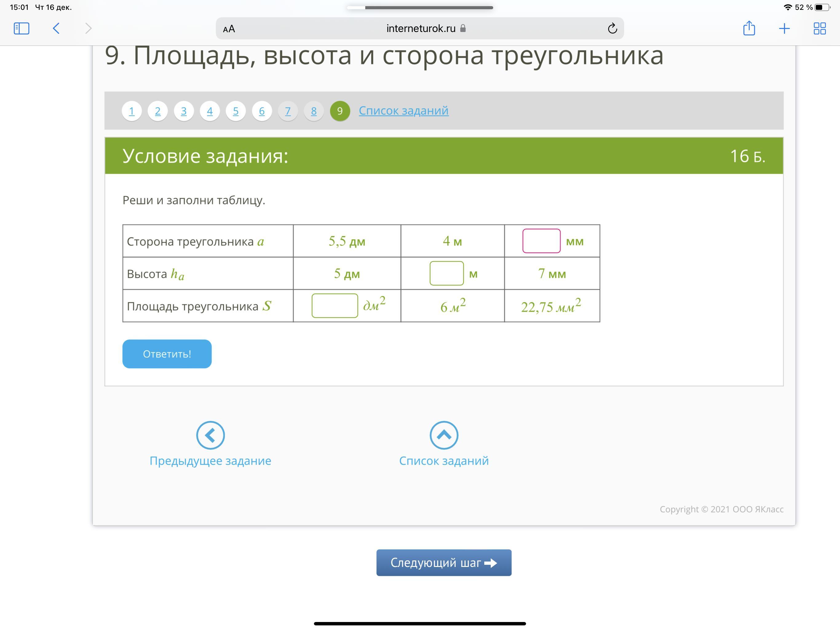
Task: Select task number 5 in navigation
Action: [x=236, y=111]
